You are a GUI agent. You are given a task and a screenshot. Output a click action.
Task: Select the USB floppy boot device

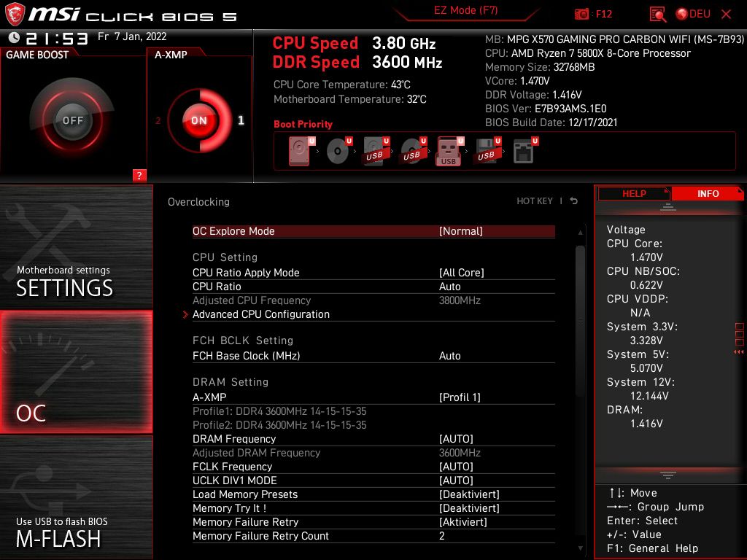point(487,151)
